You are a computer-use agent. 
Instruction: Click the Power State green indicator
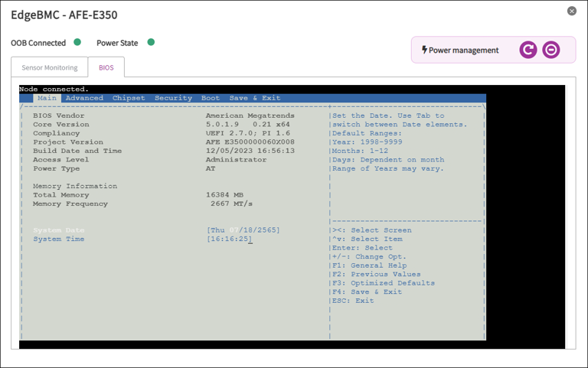click(151, 43)
